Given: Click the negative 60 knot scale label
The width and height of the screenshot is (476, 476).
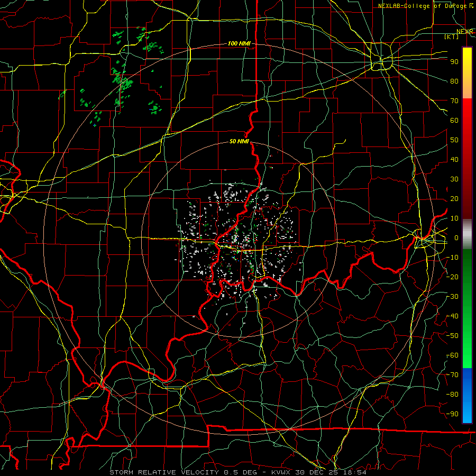Looking at the screenshot, I should pyautogui.click(x=452, y=355).
